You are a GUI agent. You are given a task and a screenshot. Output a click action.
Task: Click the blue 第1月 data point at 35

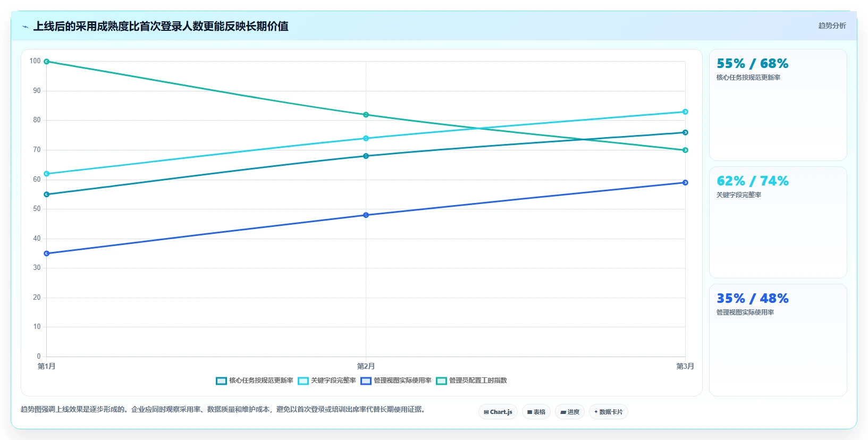(47, 253)
